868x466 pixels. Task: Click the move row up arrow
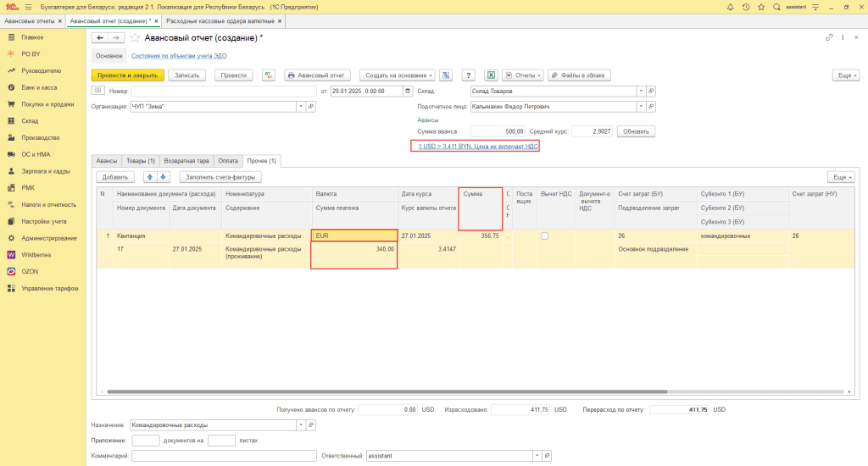click(x=150, y=177)
